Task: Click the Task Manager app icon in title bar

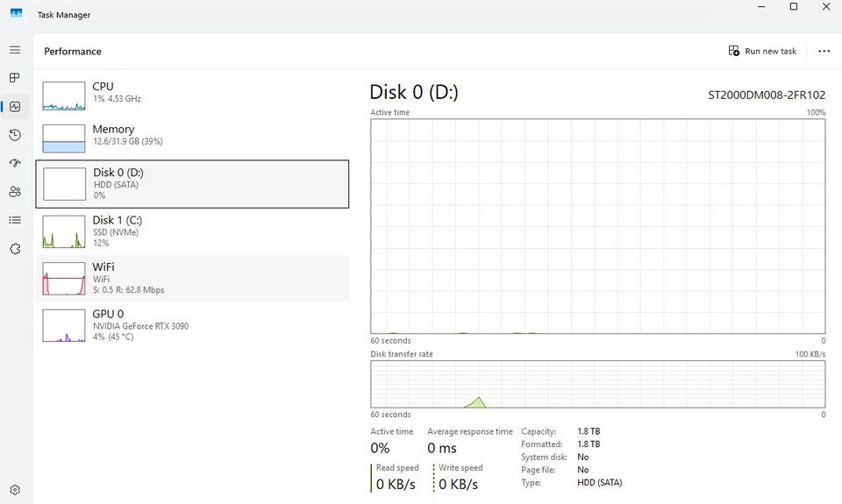Action: (16, 13)
